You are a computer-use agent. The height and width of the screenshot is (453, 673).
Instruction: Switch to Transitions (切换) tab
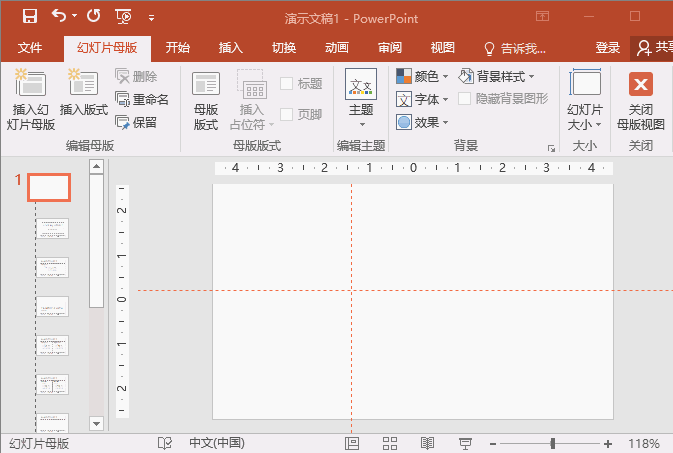click(x=284, y=48)
